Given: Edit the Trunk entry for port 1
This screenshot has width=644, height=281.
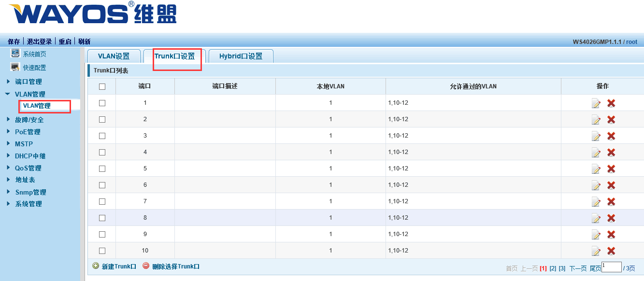Looking at the screenshot, I should coord(596,103).
